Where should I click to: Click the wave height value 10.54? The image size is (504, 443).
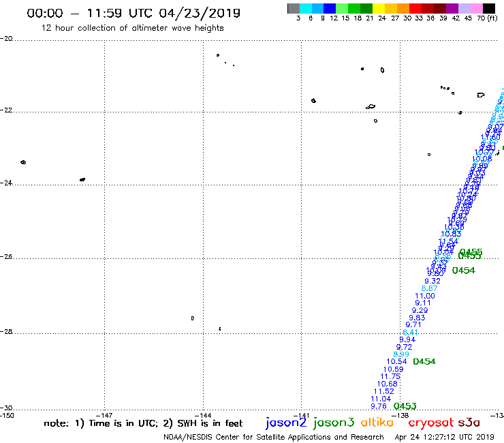[x=396, y=362]
